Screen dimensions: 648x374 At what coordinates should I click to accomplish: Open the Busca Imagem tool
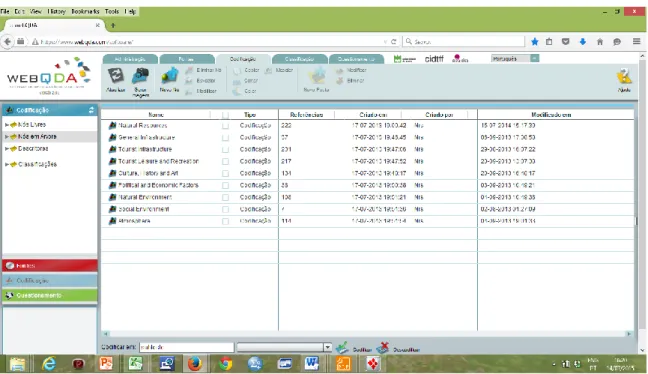click(x=141, y=76)
